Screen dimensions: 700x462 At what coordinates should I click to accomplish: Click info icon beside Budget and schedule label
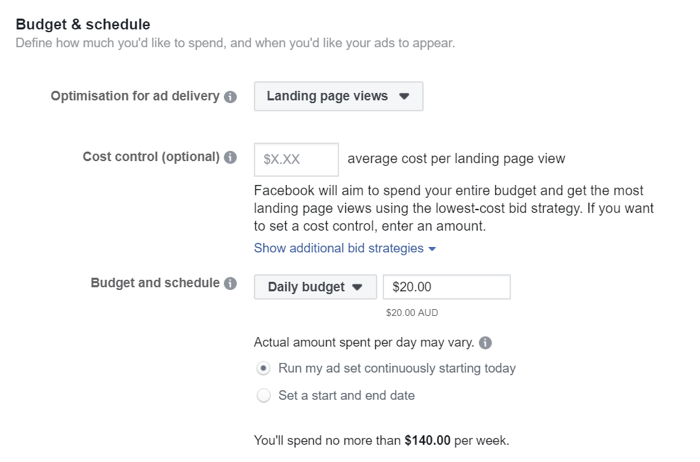point(231,284)
